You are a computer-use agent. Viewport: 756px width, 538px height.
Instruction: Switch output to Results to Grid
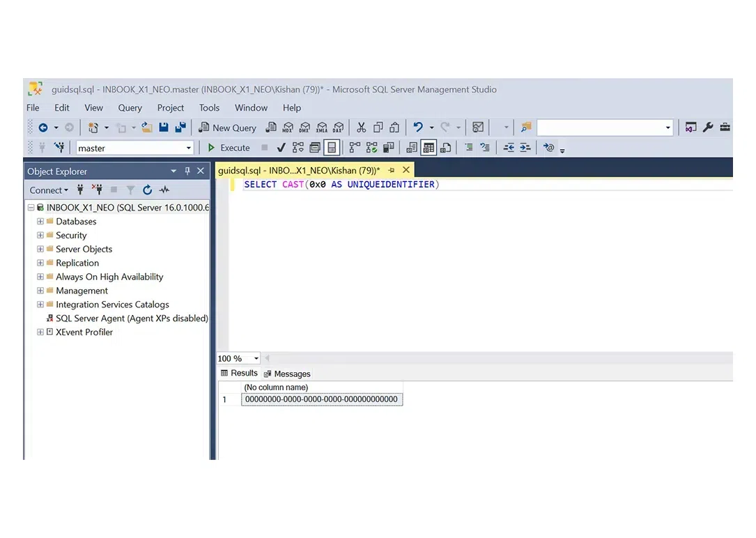click(x=428, y=148)
